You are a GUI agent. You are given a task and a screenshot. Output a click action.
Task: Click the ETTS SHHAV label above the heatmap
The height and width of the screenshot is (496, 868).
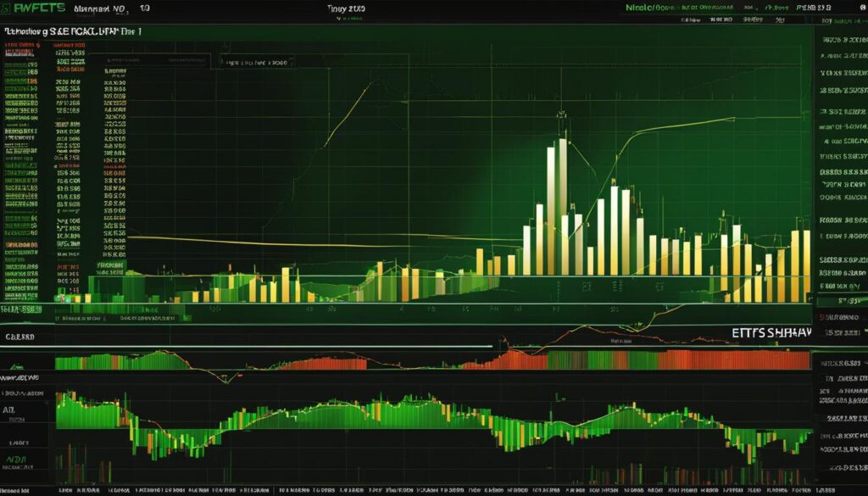[x=771, y=333]
